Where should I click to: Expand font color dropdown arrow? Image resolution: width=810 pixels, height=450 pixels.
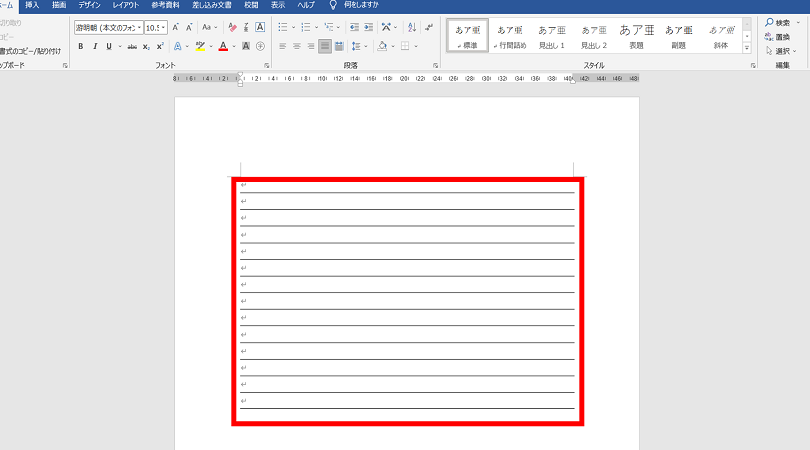[234, 46]
